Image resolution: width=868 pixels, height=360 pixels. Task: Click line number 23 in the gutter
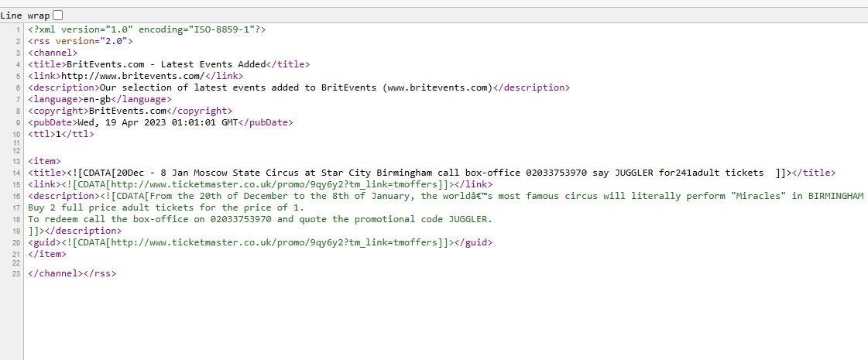15,273
